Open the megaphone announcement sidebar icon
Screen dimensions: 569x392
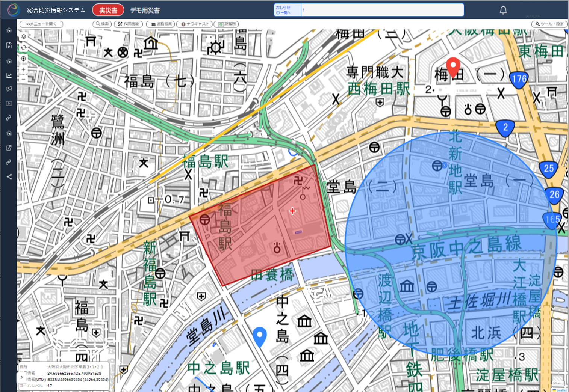(x=9, y=89)
